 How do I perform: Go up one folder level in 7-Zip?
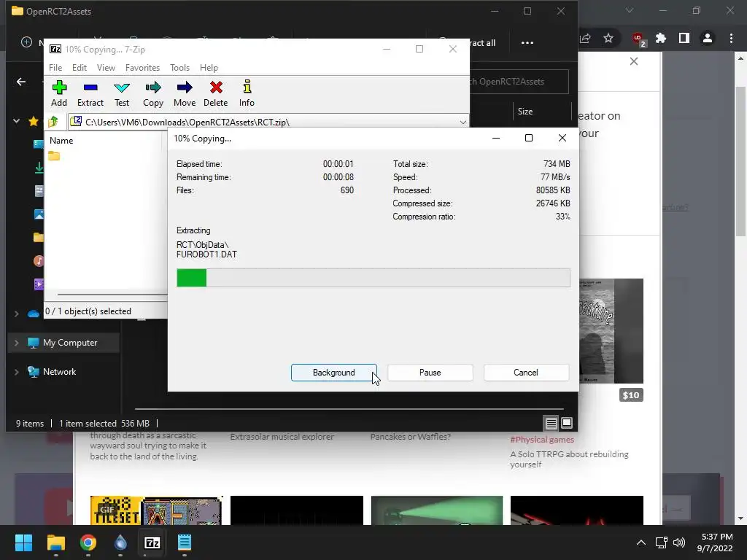[53, 122]
